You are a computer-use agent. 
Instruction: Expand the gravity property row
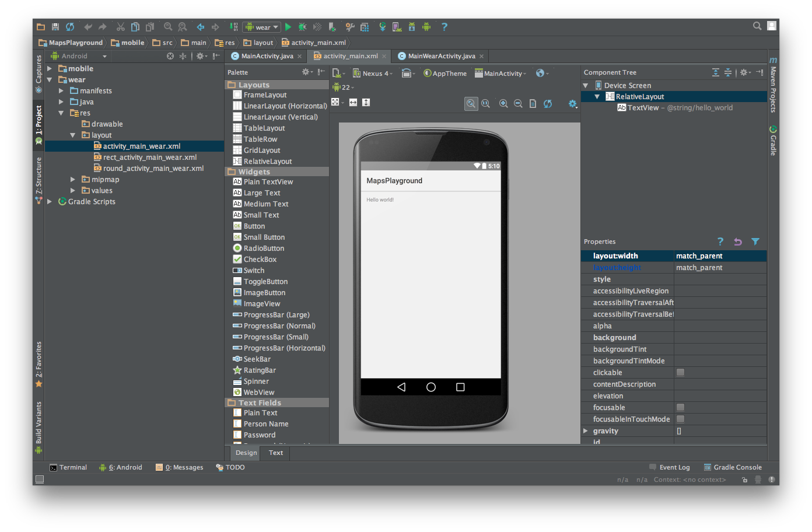(x=586, y=431)
